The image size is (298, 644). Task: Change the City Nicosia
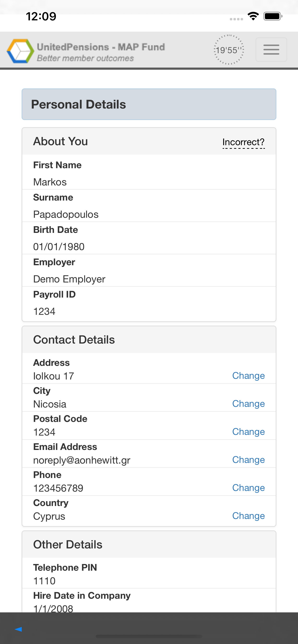248,403
